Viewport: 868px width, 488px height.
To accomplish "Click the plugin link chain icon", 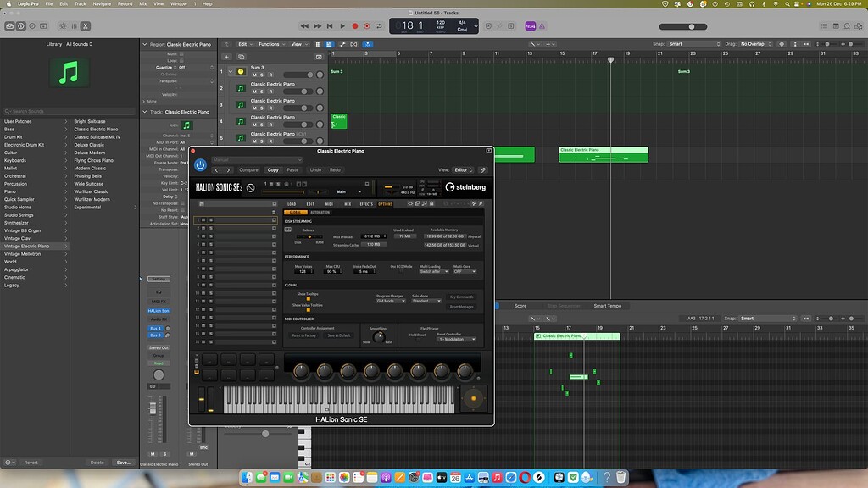I will pyautogui.click(x=483, y=170).
